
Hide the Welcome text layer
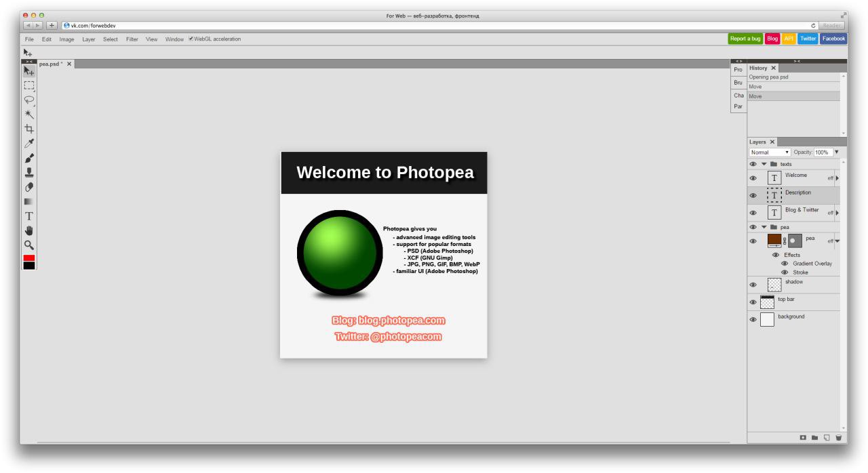[x=753, y=178]
